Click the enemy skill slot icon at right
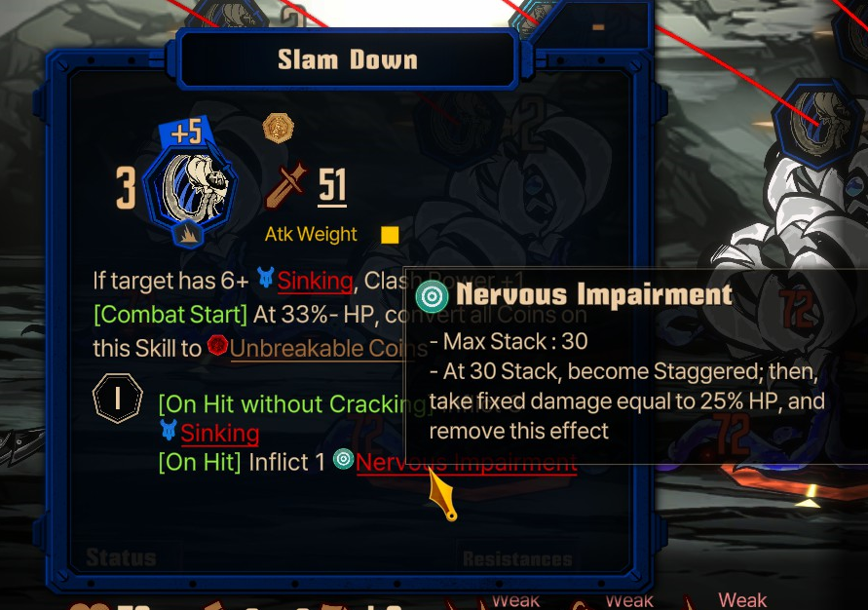868x610 pixels. (821, 124)
